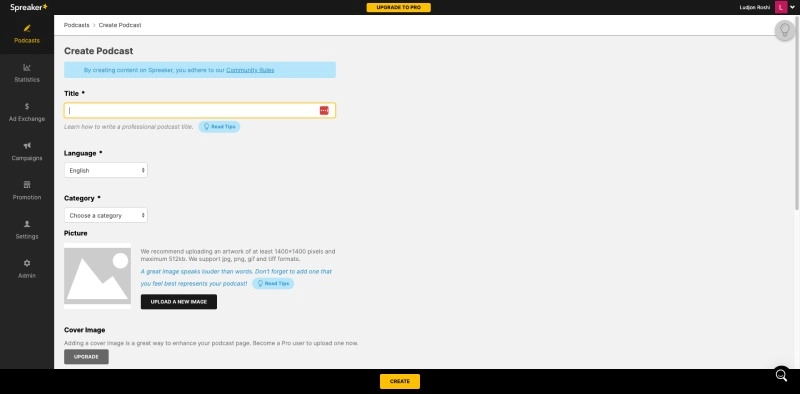Click the Create button
This screenshot has height=394, width=800.
click(x=399, y=381)
